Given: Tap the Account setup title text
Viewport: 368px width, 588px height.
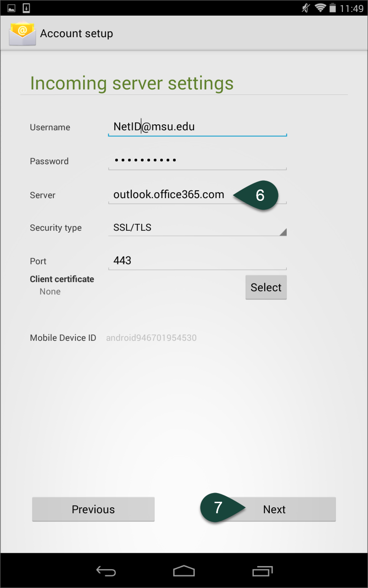Looking at the screenshot, I should (x=77, y=34).
